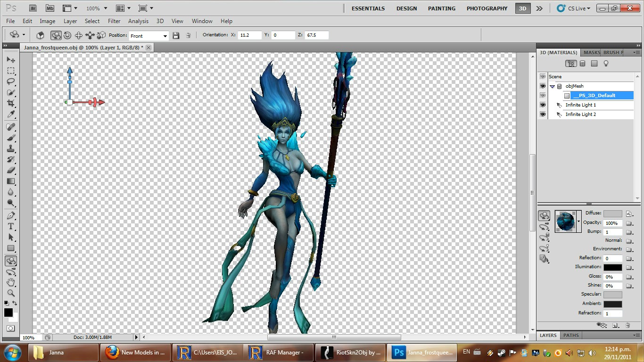The height and width of the screenshot is (362, 644).
Task: Select the Crop tool
Action: coord(11,103)
